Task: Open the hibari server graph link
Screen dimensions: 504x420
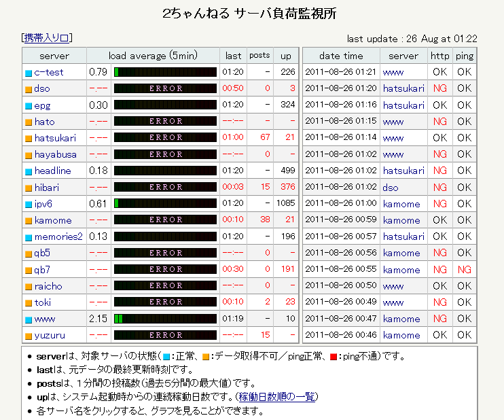Action: (x=47, y=188)
